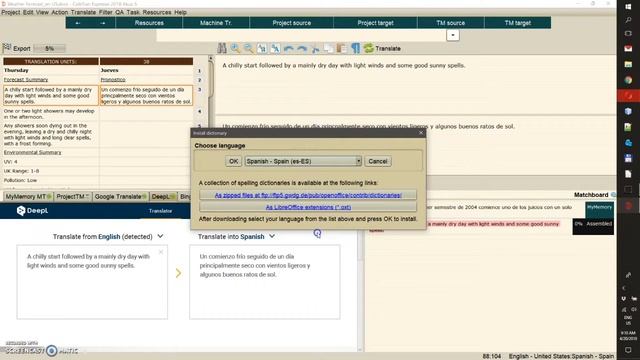Screen dimensions: 640x360
Task: Select the 'One or two light showers' segment
Action: pos(51,114)
